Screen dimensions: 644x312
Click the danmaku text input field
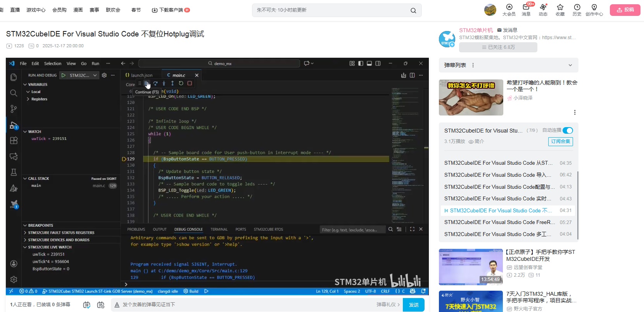point(244,305)
